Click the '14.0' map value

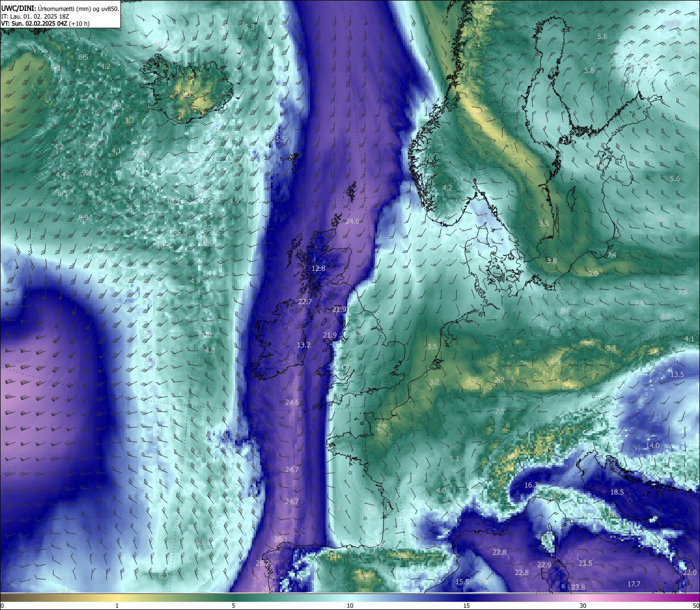(652, 445)
